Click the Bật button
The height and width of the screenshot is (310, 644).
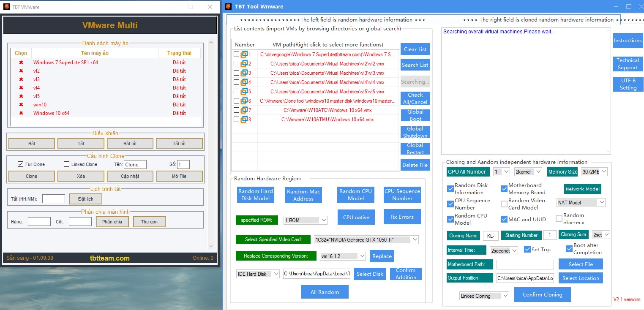tap(32, 144)
